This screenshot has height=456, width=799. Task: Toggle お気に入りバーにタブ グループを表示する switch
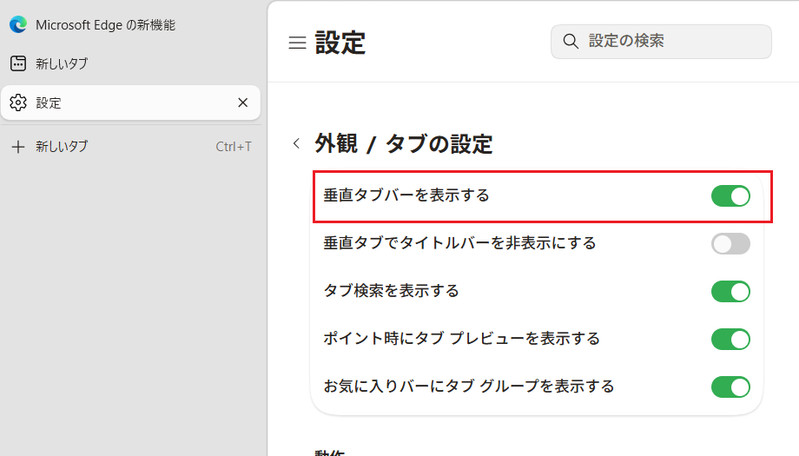coord(731,387)
